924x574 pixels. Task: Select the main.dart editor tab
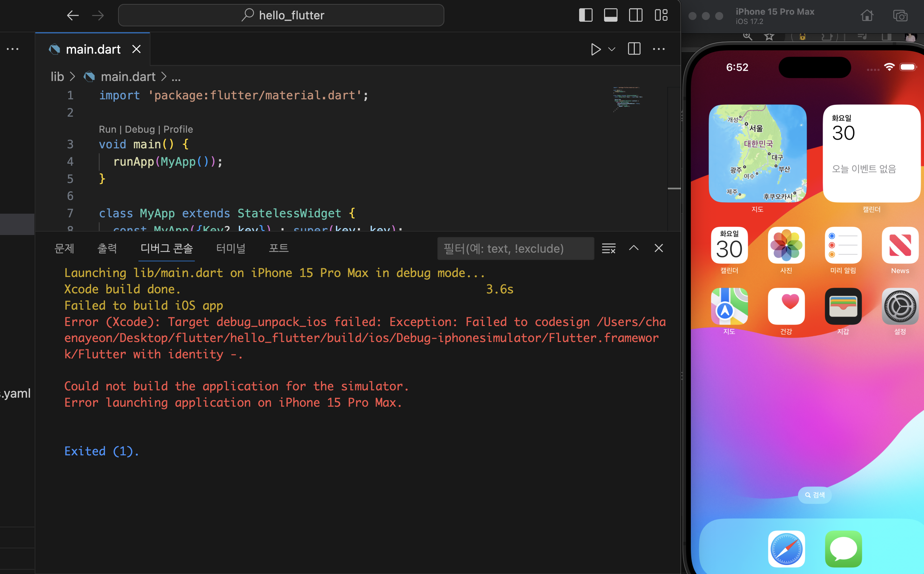pos(93,49)
